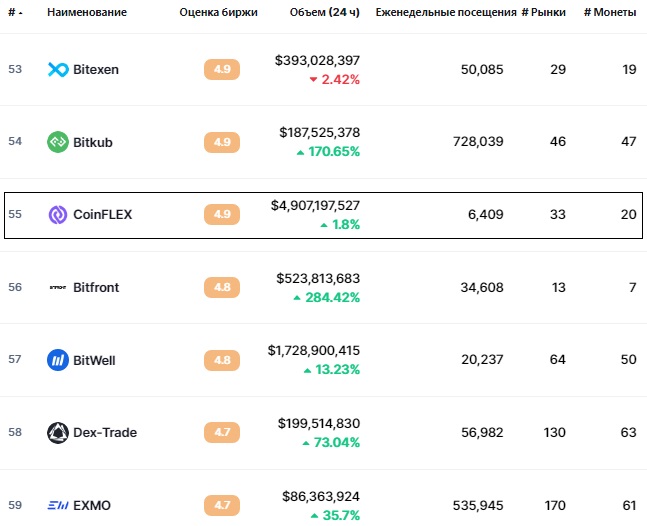This screenshot has height=526, width=647.
Task: Open the Bitkub exchange link
Action: (x=93, y=142)
